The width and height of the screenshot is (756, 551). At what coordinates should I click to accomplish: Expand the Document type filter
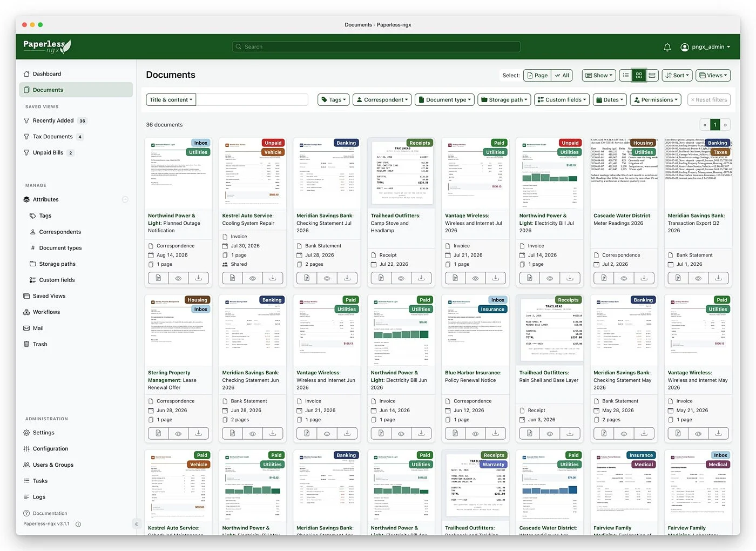pos(444,100)
